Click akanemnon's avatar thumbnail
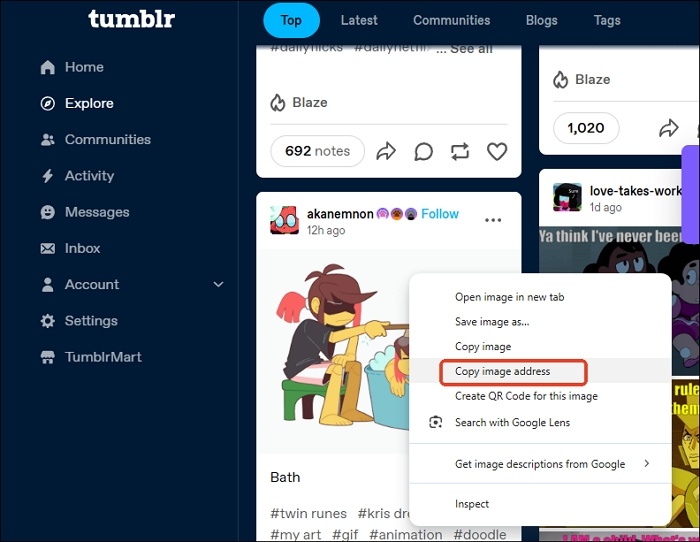The height and width of the screenshot is (542, 700). tap(284, 220)
